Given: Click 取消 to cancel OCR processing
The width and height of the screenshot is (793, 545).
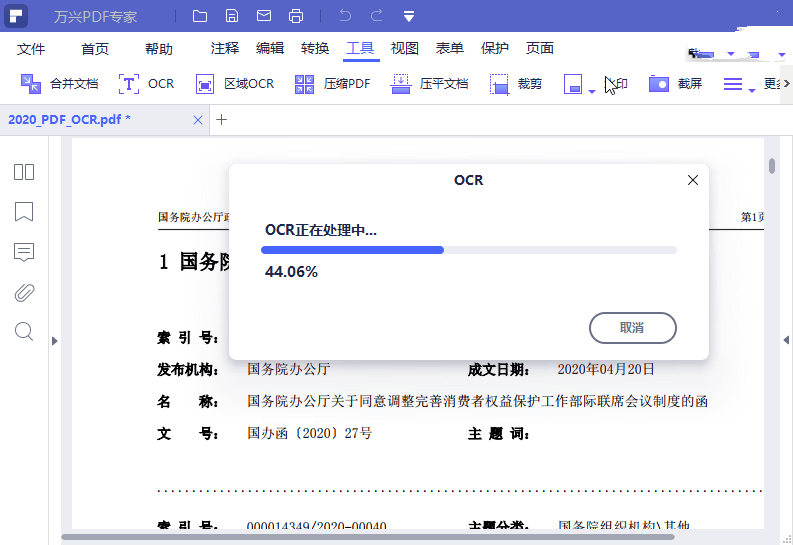Looking at the screenshot, I should point(632,327).
